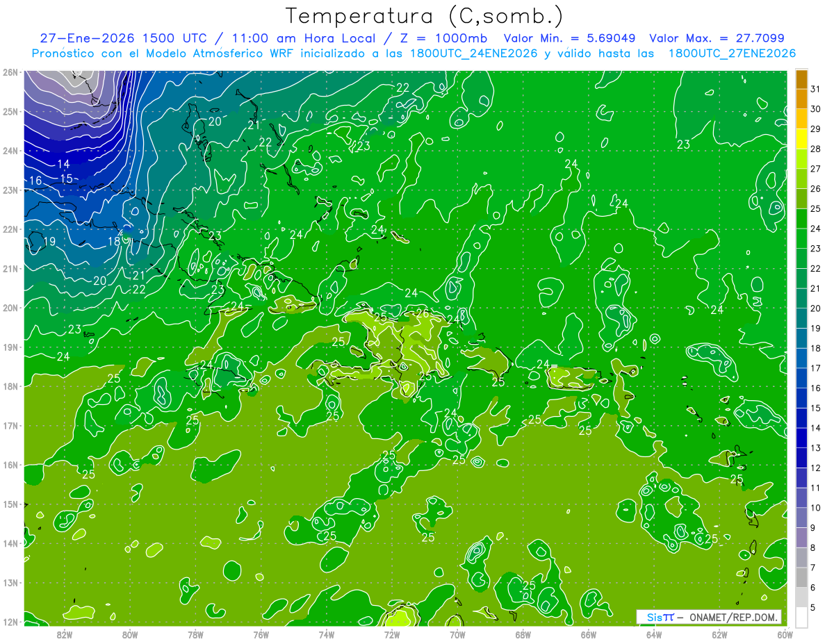The height and width of the screenshot is (644, 834).
Task: Click the '17' value on the color scale
Action: (x=815, y=368)
